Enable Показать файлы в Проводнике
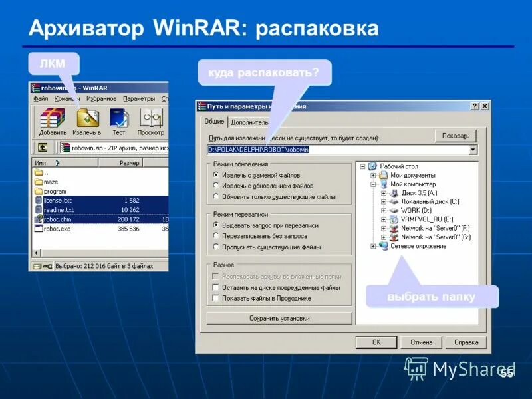The width and height of the screenshot is (532, 399). (x=214, y=297)
